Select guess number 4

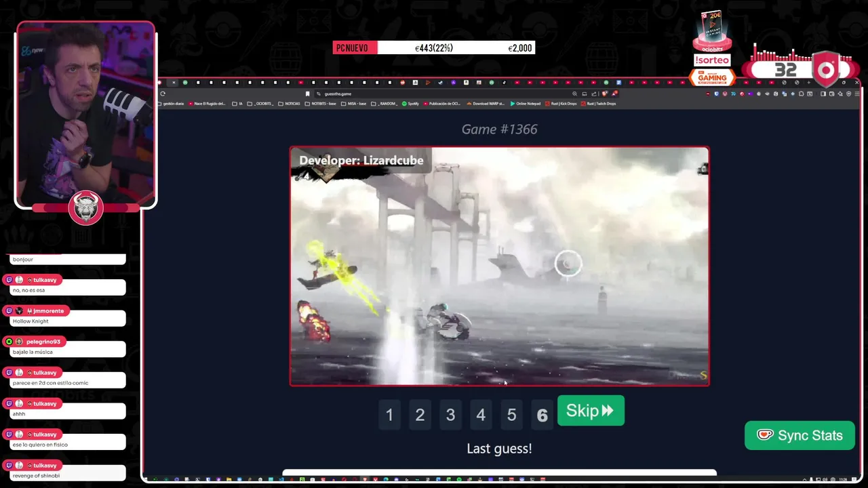tap(481, 415)
